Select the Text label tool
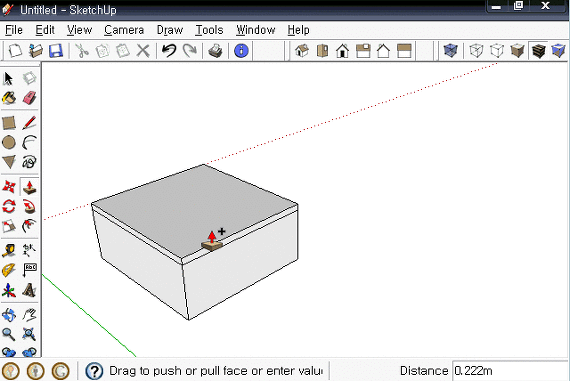 (x=29, y=270)
